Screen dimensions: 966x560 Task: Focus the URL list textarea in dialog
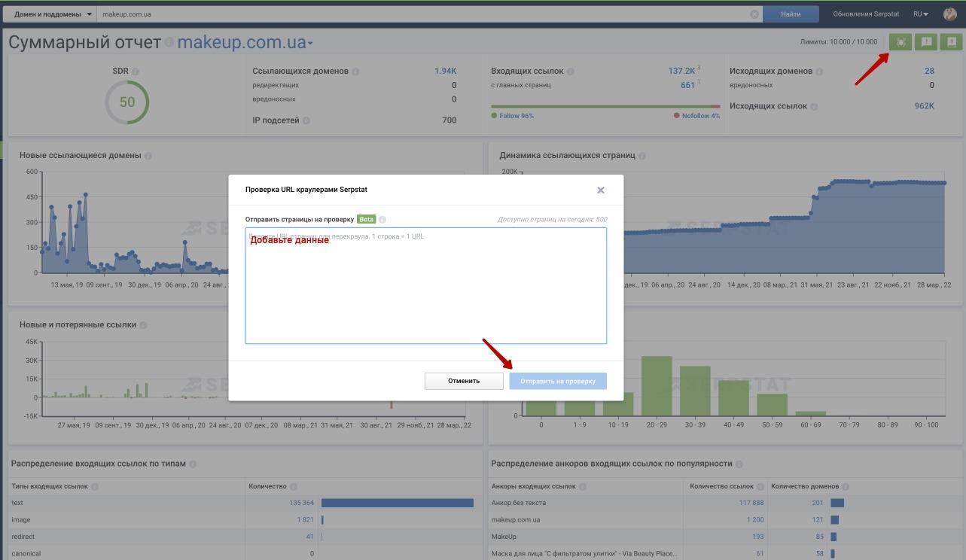click(x=426, y=286)
